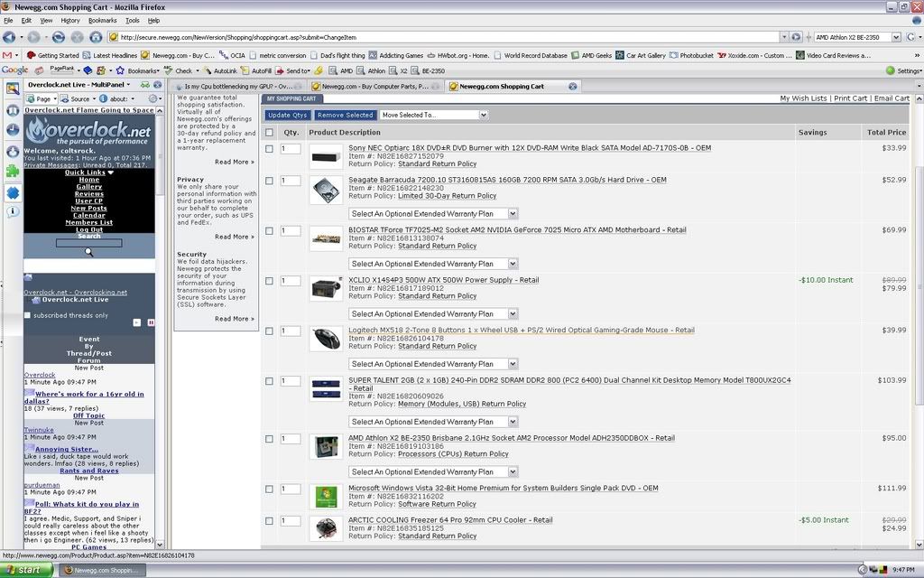Go back with the browser Back arrow
This screenshot has width=924, height=578.
coord(9,37)
